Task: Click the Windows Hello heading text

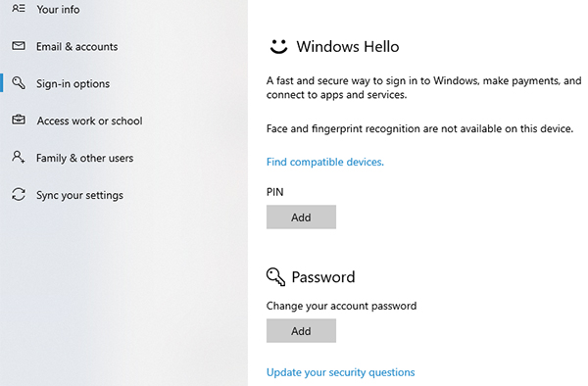Action: pos(348,47)
